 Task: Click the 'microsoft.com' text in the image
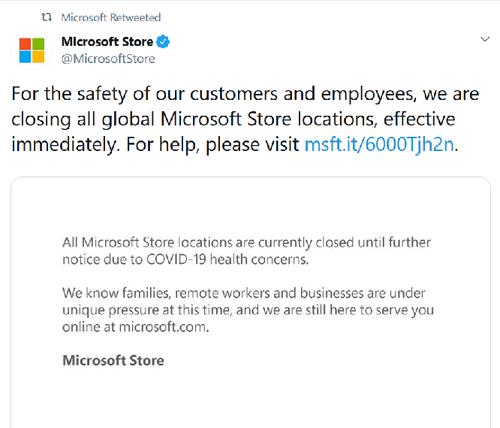pyautogui.click(x=162, y=327)
